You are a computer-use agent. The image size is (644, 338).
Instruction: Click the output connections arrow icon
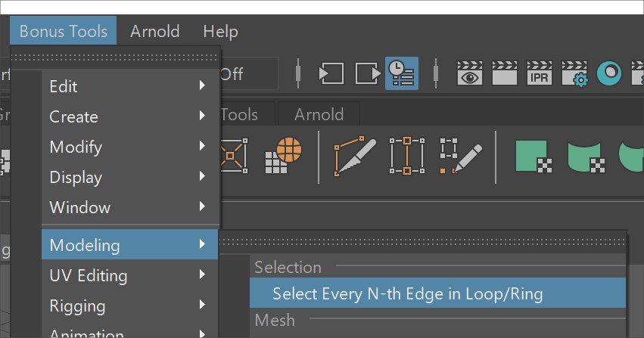point(368,73)
